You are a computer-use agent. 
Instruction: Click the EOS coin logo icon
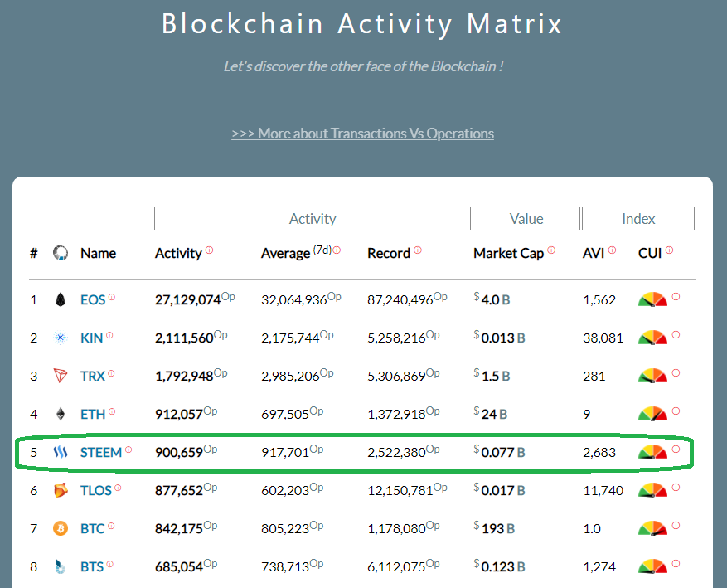pyautogui.click(x=60, y=299)
